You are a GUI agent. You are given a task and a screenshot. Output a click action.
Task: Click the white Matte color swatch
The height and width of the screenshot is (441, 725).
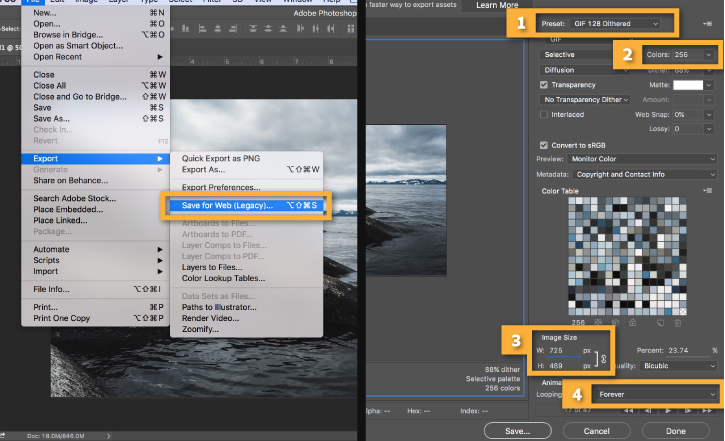pos(687,86)
